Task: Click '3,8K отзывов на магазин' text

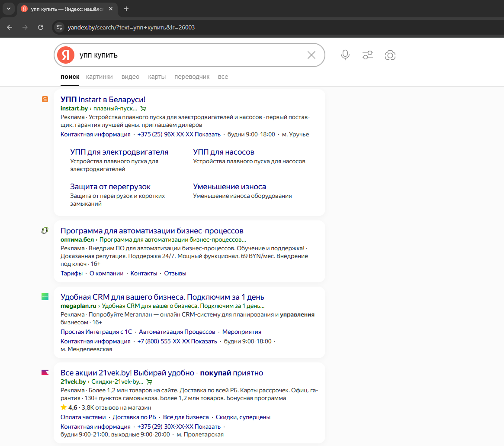Action: (116, 408)
